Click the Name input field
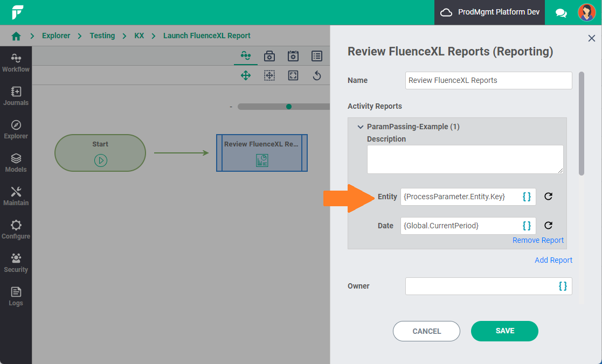The image size is (602, 364). [488, 81]
